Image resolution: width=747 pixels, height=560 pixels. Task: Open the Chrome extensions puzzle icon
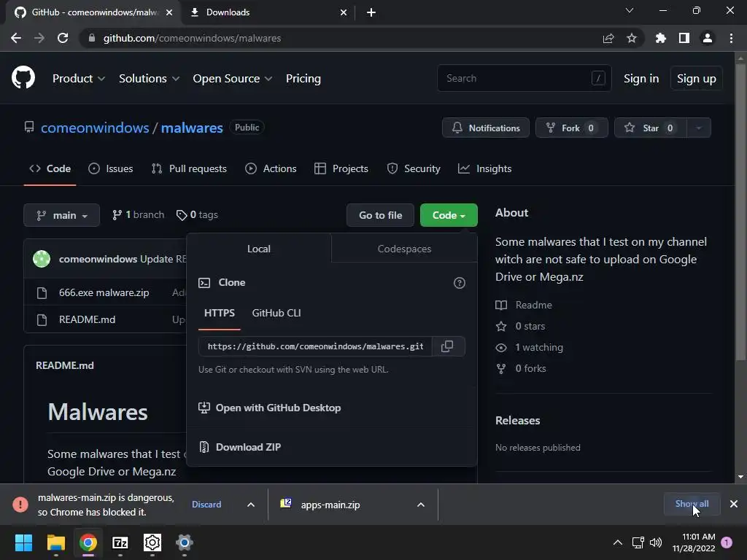tap(660, 38)
